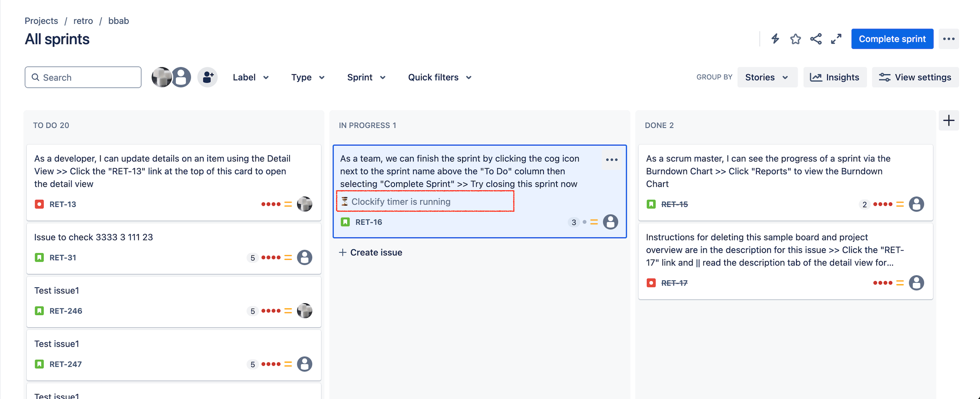
Task: Click "Clockify timer is running" text
Action: pos(401,202)
